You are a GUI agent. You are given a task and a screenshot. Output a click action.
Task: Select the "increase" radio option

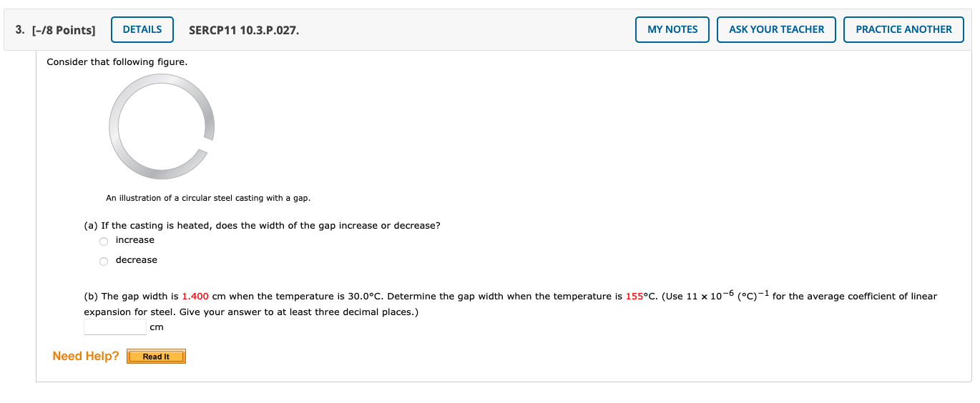104,241
